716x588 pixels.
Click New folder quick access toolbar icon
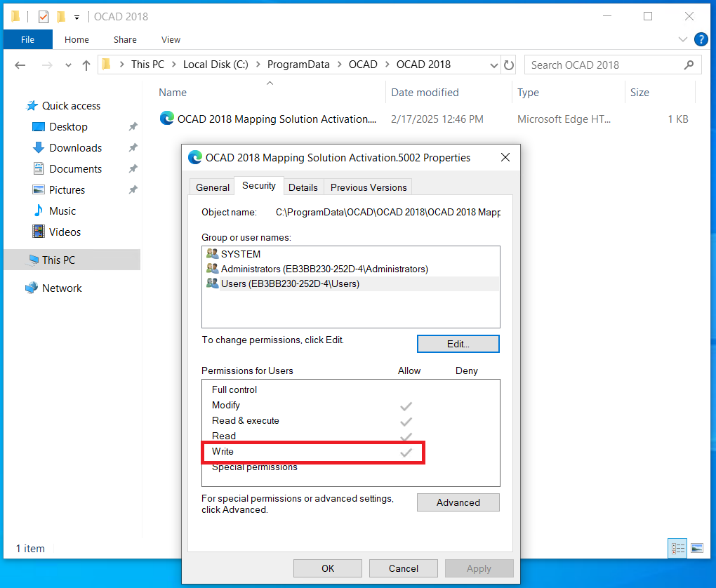point(61,17)
